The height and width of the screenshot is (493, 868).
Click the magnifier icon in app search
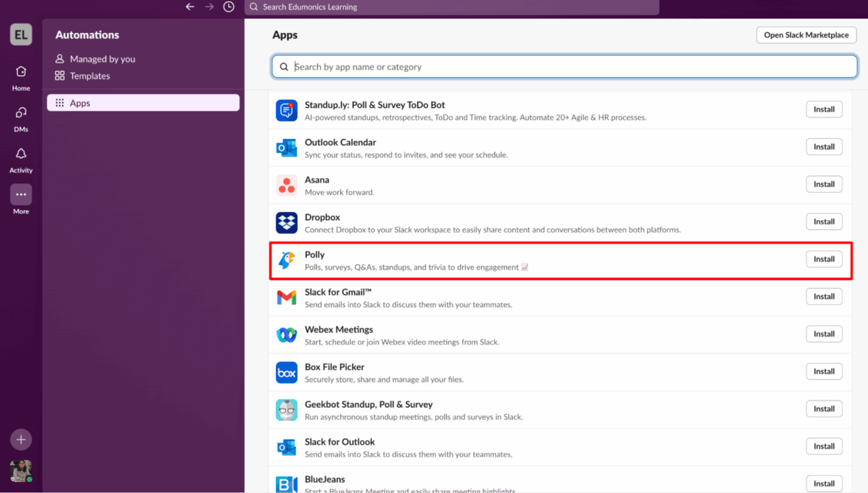tap(284, 67)
